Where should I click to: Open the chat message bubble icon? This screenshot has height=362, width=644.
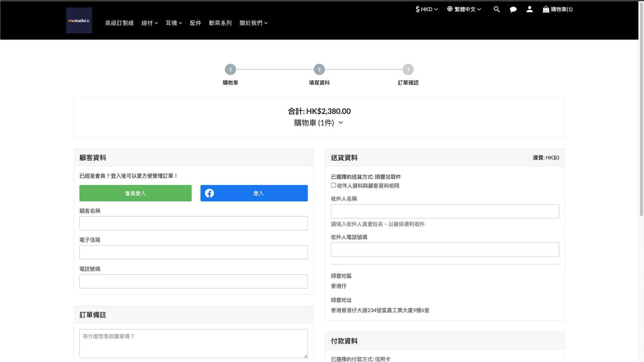[x=513, y=9]
